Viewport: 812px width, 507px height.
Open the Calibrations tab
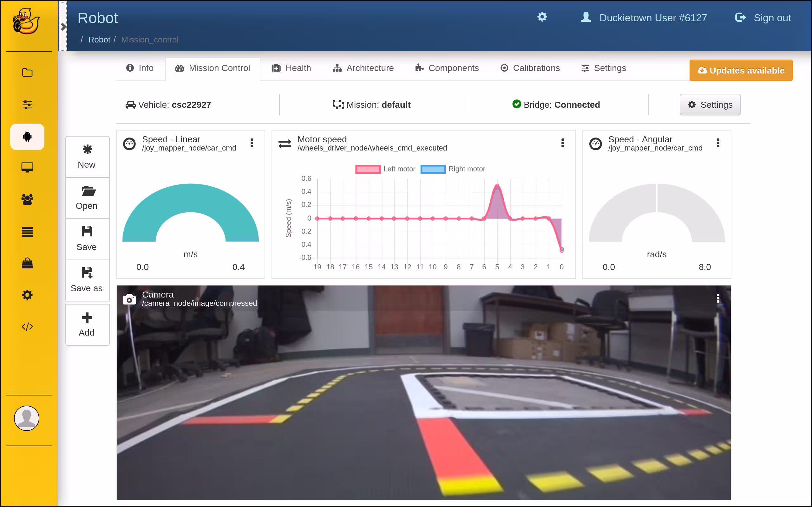(530, 68)
